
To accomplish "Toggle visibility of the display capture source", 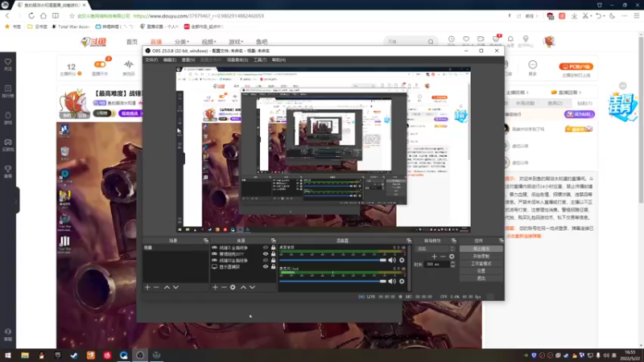I will [x=266, y=267].
